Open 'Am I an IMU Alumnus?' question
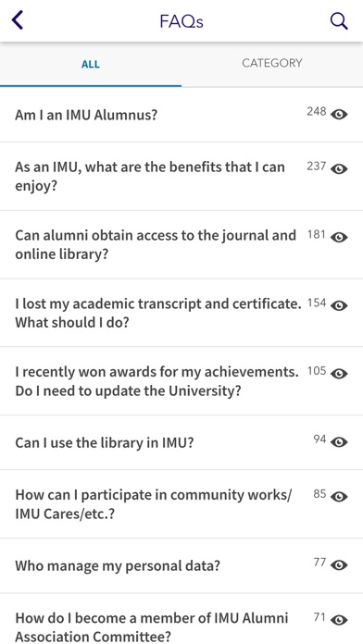Image resolution: width=363 pixels, height=644 pixels. click(x=181, y=115)
